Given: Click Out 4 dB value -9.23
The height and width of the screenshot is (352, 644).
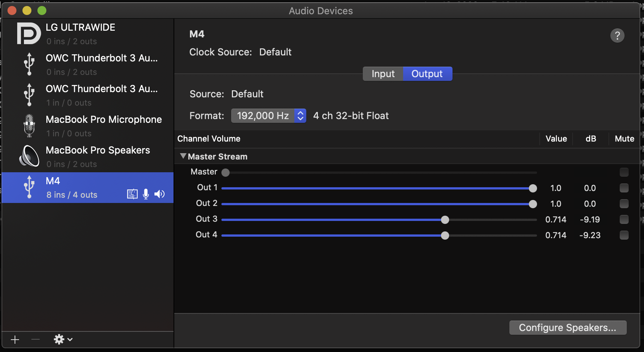Looking at the screenshot, I should [x=590, y=235].
